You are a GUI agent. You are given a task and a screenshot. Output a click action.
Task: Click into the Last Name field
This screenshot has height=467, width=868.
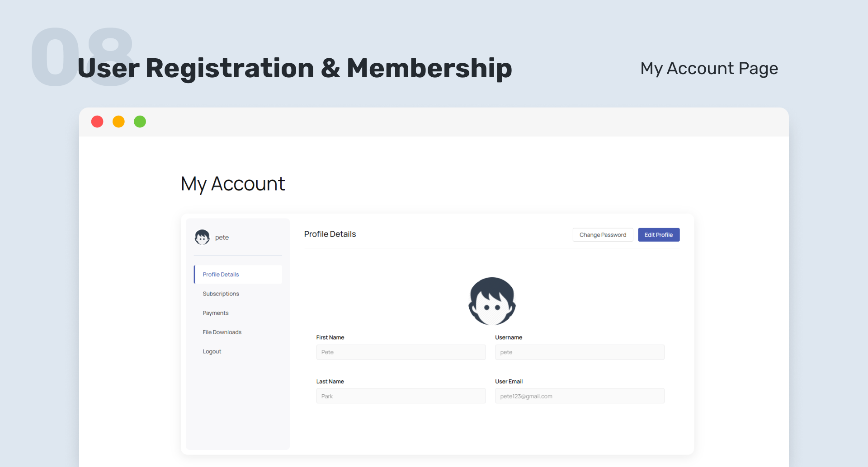coord(401,396)
